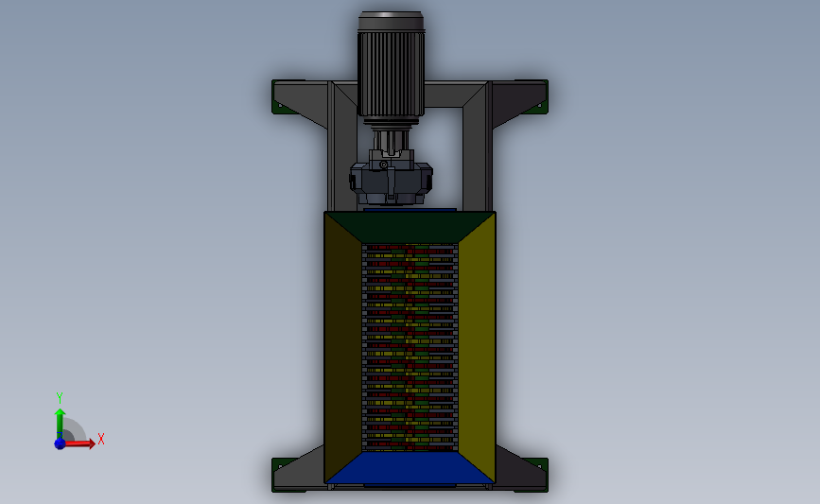The height and width of the screenshot is (504, 820).
Task: Click the green Y axis arrow of the triad
Action: coord(60,423)
